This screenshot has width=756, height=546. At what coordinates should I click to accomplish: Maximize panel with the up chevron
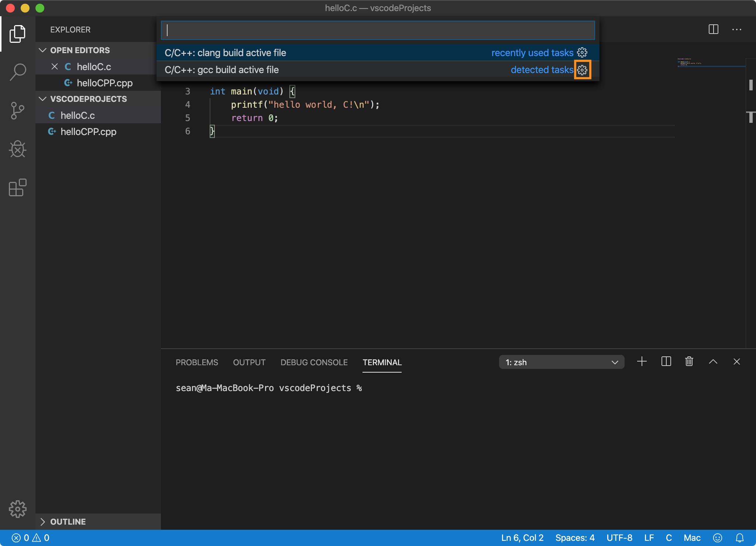tap(713, 362)
